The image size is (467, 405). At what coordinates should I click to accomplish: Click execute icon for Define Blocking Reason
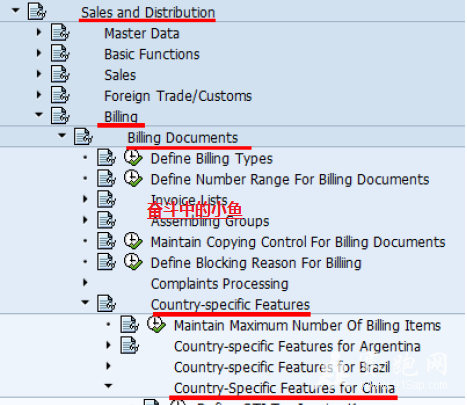coord(133,262)
